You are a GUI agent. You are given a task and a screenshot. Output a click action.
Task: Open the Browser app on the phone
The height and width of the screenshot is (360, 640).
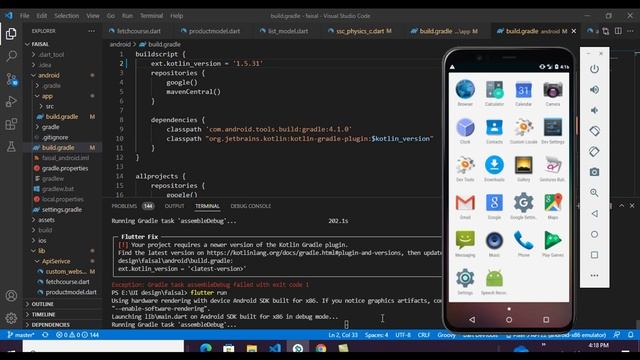point(465,92)
